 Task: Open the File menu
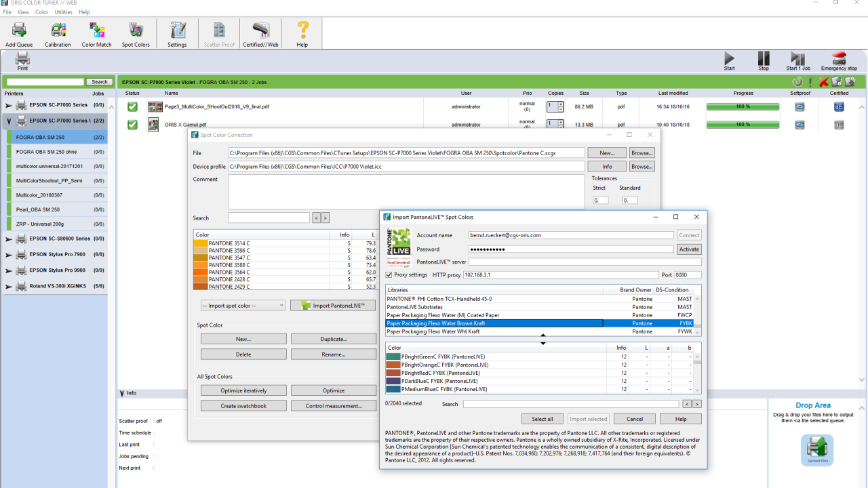tap(7, 12)
